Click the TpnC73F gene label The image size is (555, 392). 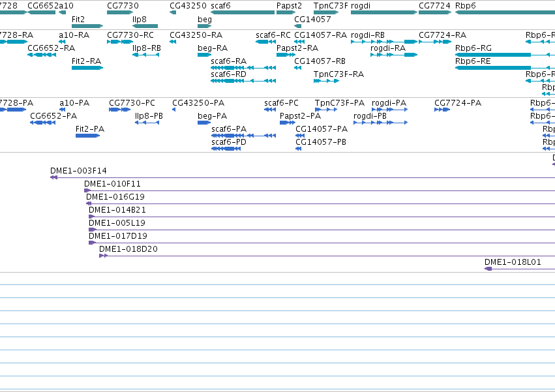[331, 6]
